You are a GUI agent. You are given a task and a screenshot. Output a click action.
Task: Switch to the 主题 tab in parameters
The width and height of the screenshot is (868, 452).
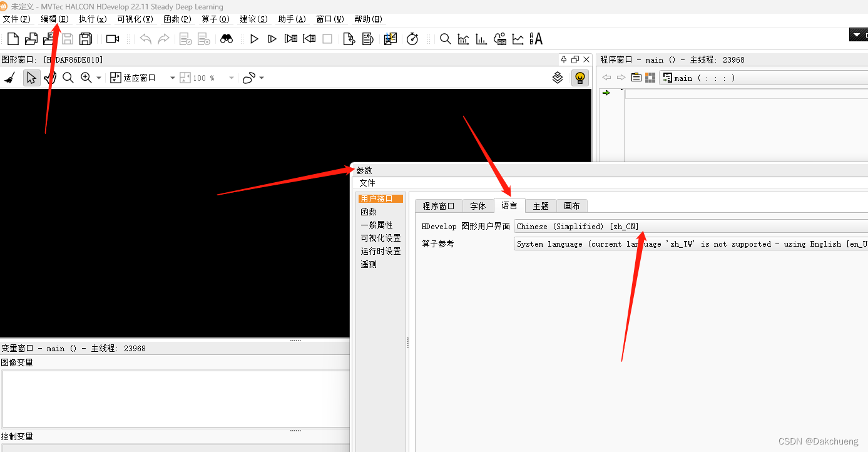[x=540, y=205]
